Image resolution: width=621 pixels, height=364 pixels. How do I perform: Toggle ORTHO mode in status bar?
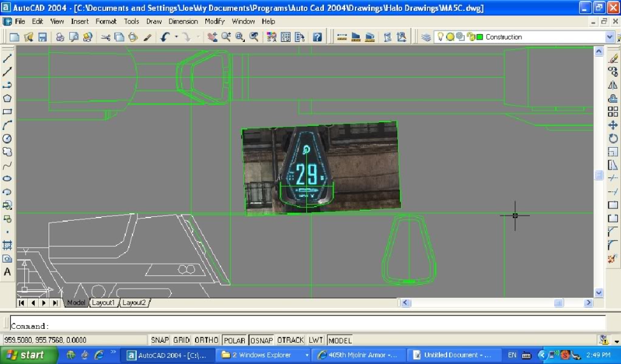click(207, 340)
